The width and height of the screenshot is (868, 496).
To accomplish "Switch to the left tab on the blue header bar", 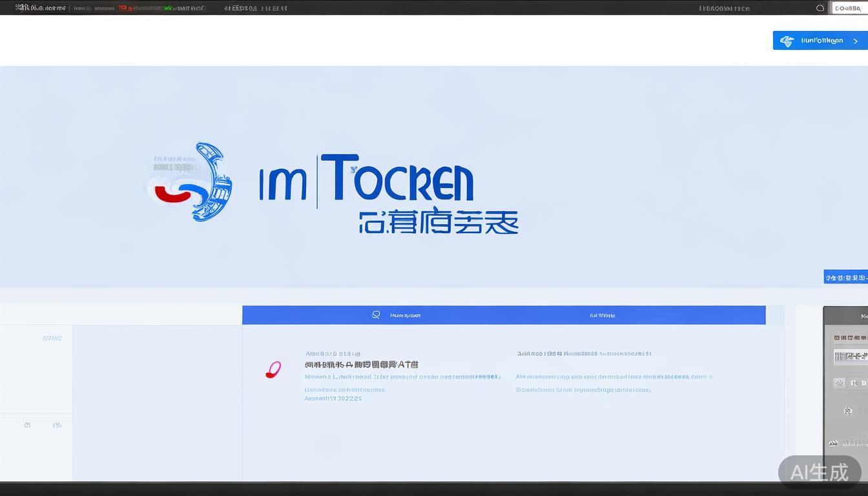I will tap(405, 315).
